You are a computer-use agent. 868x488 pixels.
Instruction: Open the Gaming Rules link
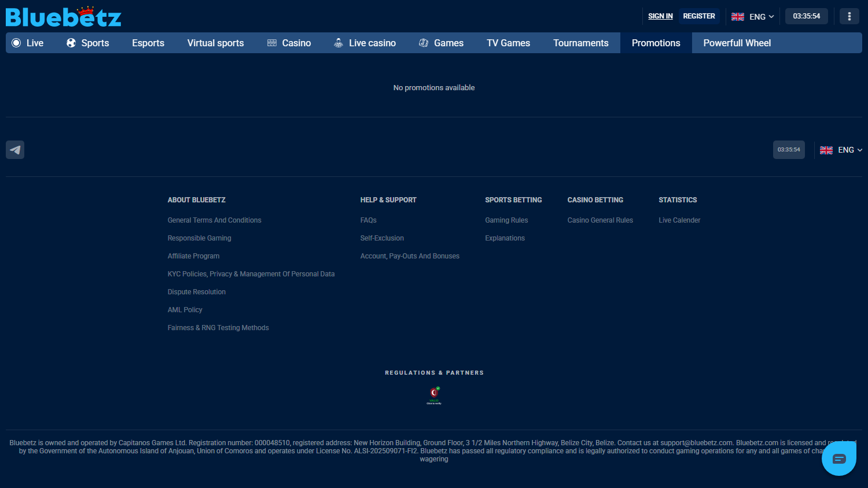506,220
